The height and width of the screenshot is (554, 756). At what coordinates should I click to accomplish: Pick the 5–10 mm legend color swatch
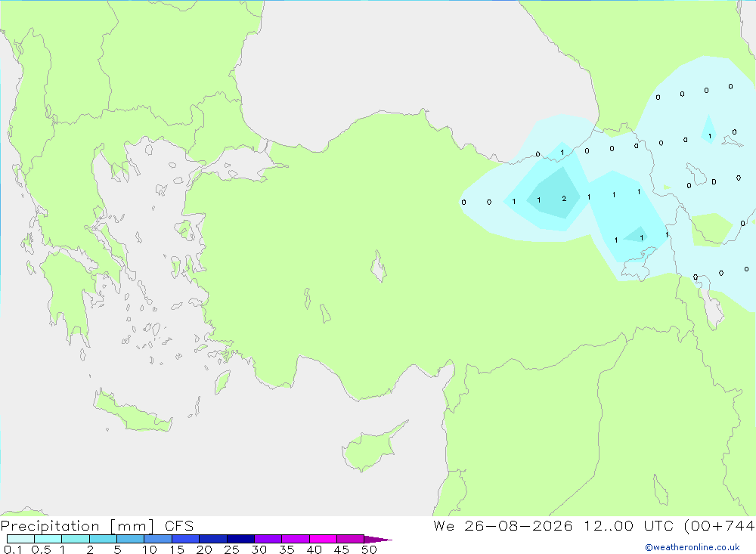coord(130,539)
